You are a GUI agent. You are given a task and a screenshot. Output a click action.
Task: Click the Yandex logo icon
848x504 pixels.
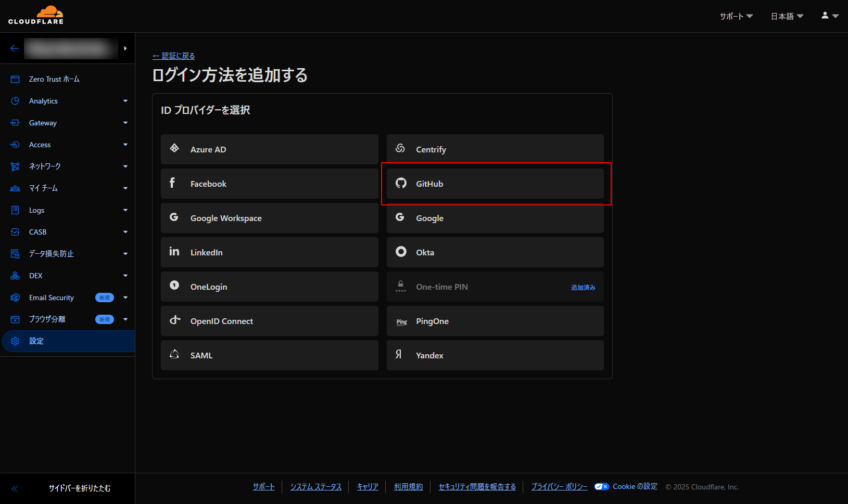point(398,354)
